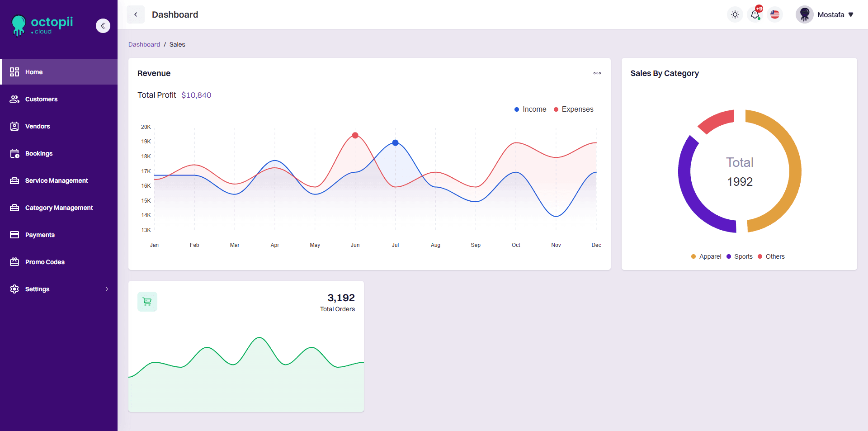
Task: Toggle Expenses series in Revenue legend
Action: click(x=573, y=109)
